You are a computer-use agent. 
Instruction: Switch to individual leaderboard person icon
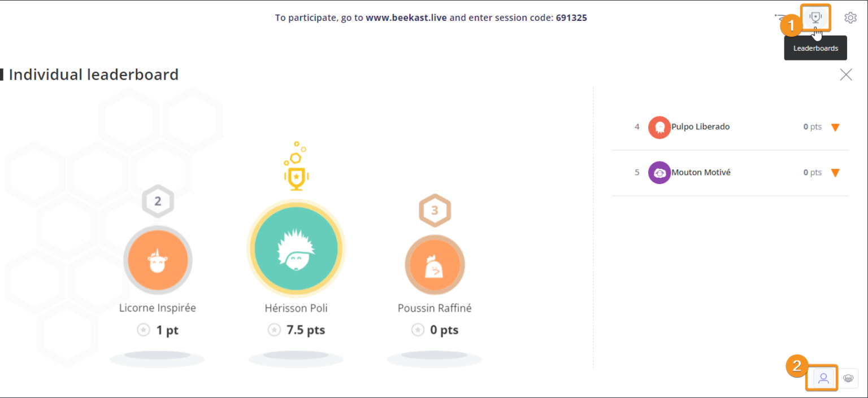(823, 378)
